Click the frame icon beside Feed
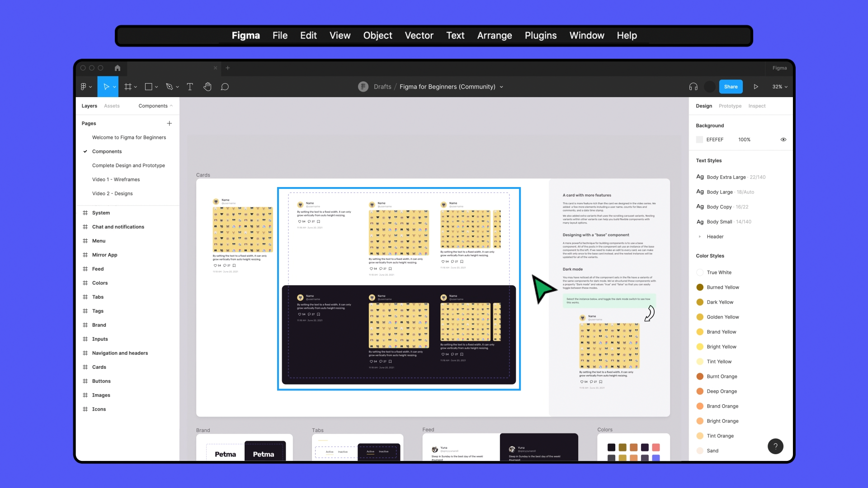This screenshot has height=488, width=868. pos(85,269)
